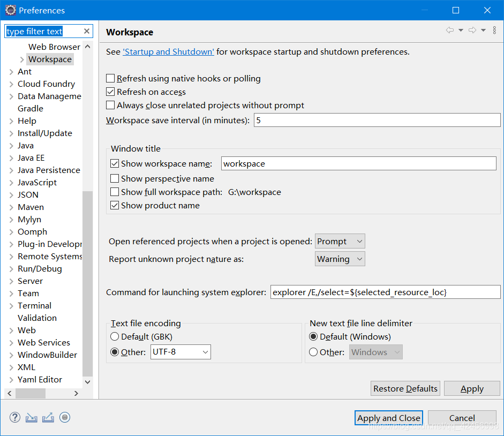Viewport: 504px width, 436px height.
Task: Select Mylyn preference category
Action: [29, 220]
